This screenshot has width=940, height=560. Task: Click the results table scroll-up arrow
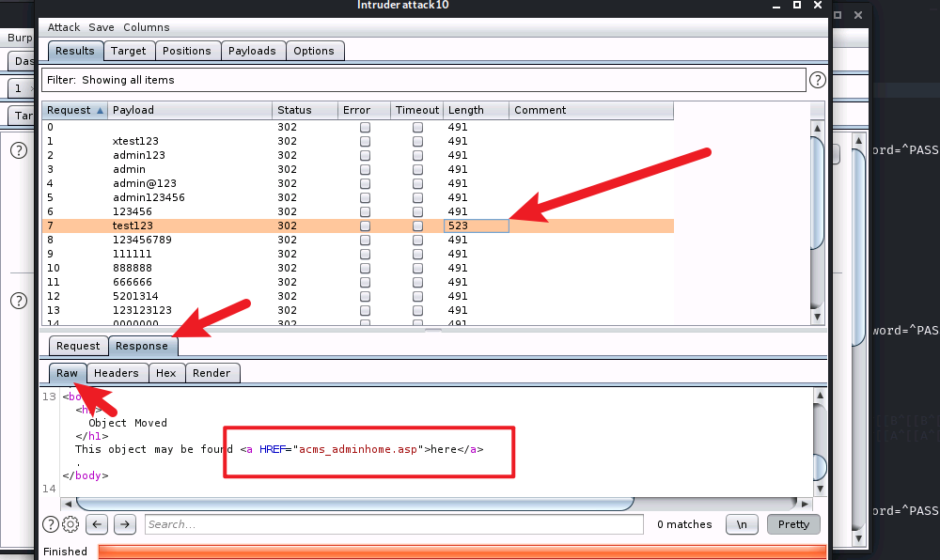[x=817, y=128]
